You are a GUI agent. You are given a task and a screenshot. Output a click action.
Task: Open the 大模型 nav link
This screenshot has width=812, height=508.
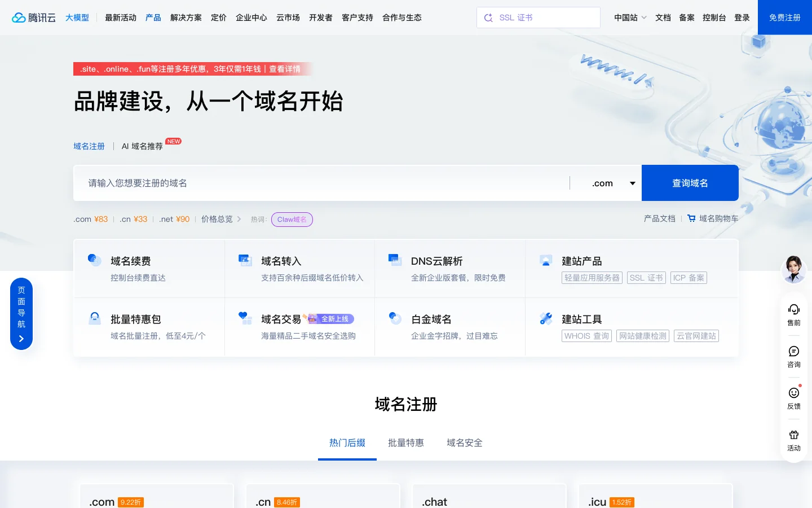[77, 17]
